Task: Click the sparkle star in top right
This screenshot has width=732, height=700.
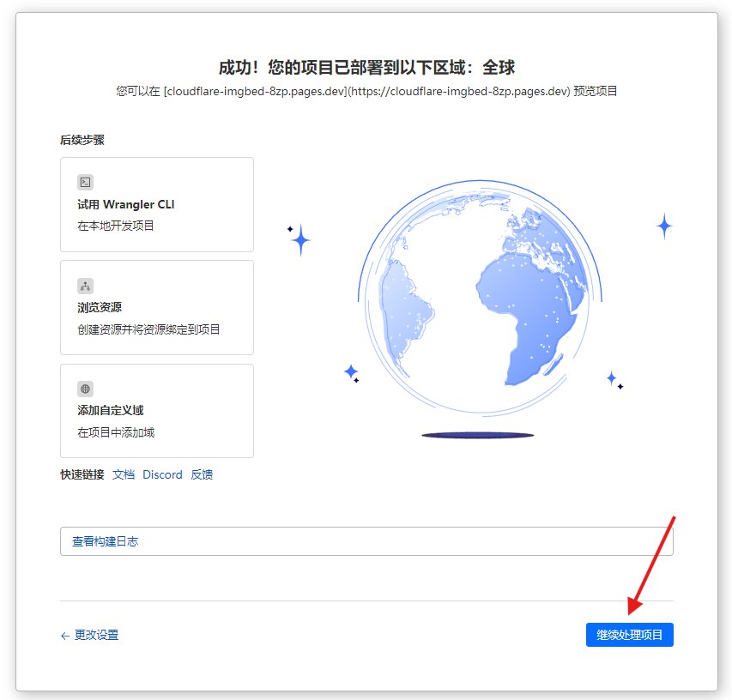Action: point(663,226)
